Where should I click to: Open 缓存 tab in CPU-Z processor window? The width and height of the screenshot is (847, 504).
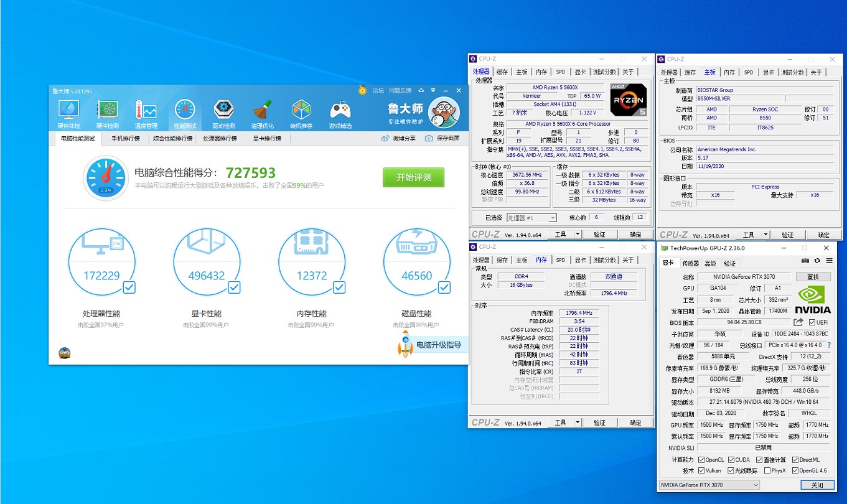coord(501,72)
